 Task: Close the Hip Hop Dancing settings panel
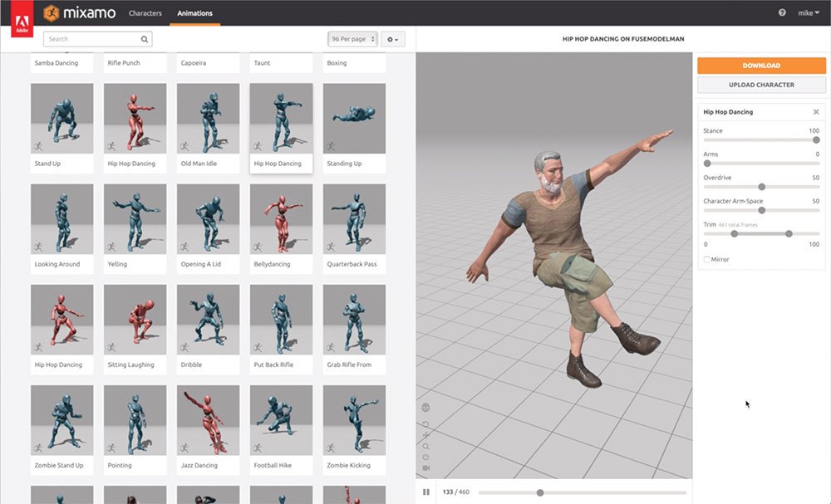816,112
